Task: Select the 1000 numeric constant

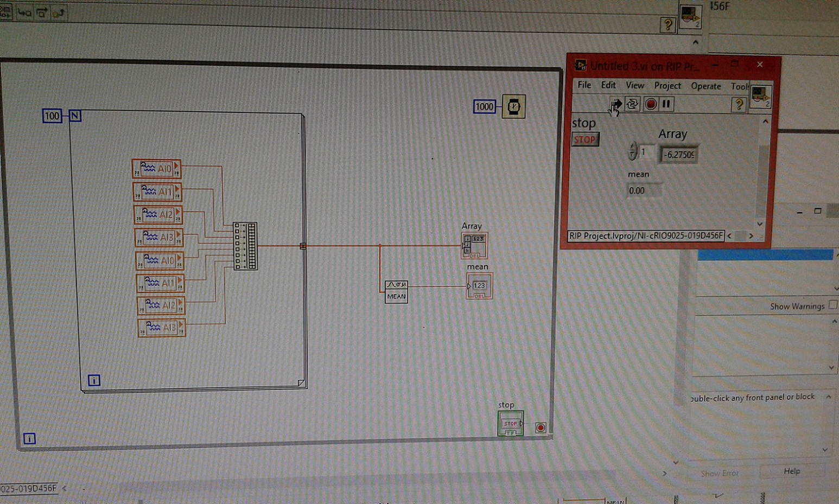Action: point(485,106)
